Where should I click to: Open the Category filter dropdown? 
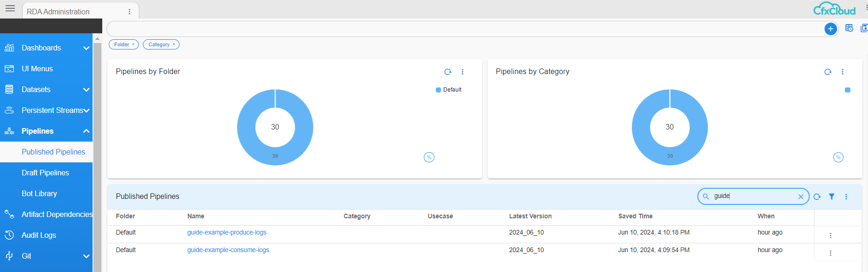click(161, 44)
